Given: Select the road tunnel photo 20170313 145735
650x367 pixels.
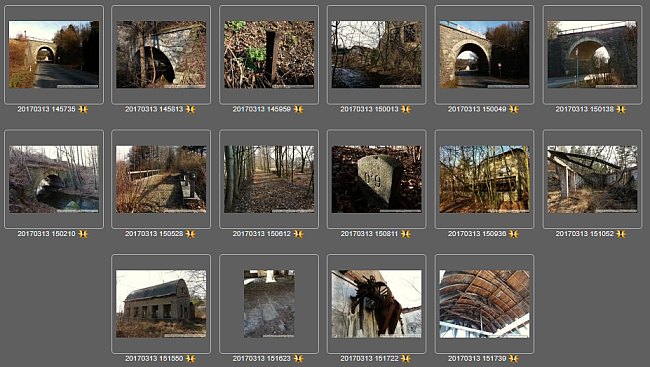Looking at the screenshot, I should (54, 54).
